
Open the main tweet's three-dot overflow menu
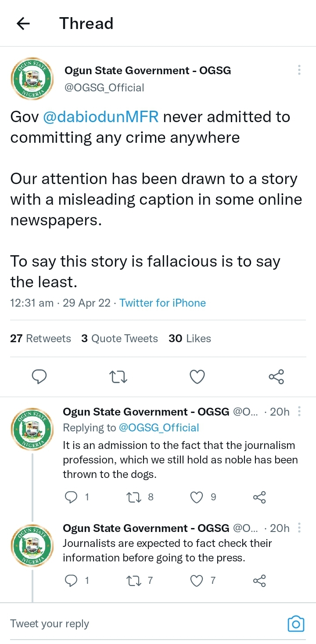(x=299, y=70)
